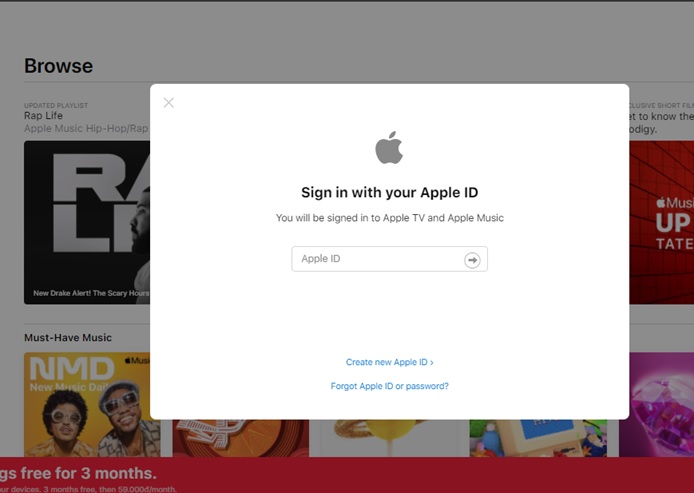
Task: Click the UPDATED PLAYLIST label
Action: click(x=56, y=105)
